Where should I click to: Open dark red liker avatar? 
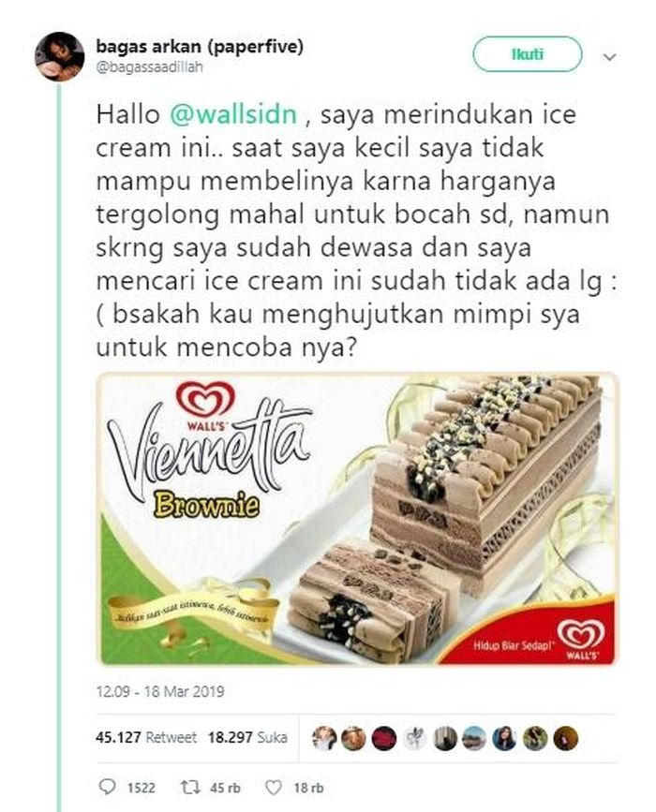(384, 738)
